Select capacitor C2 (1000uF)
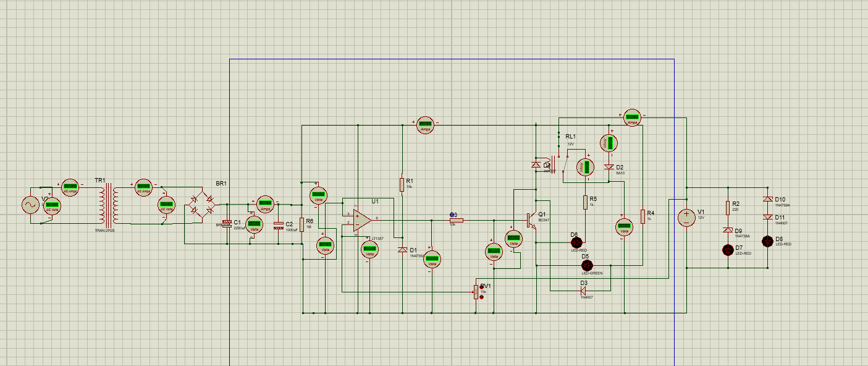This screenshot has width=868, height=366. click(279, 224)
